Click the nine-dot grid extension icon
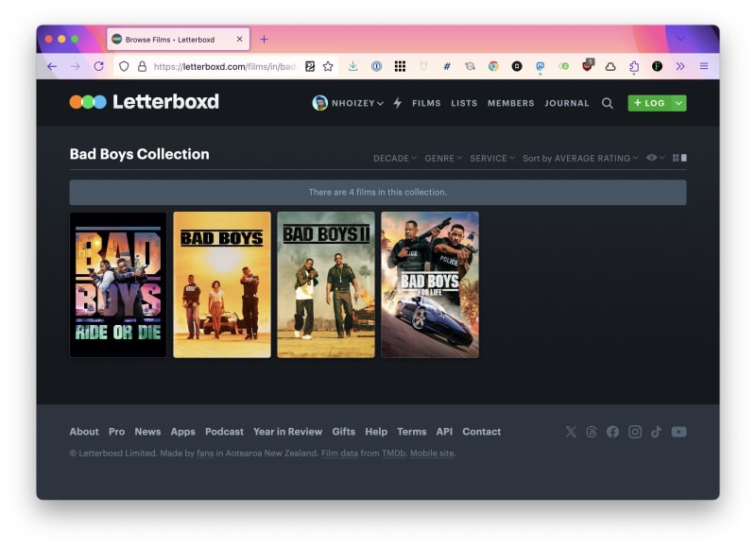This screenshot has height=548, width=756. coord(400,66)
